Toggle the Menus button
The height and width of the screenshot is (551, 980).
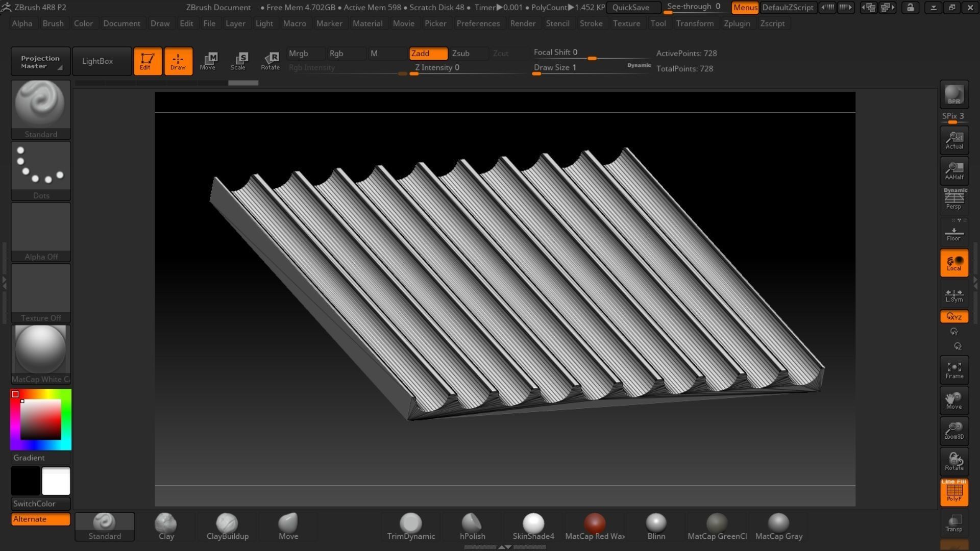tap(745, 8)
